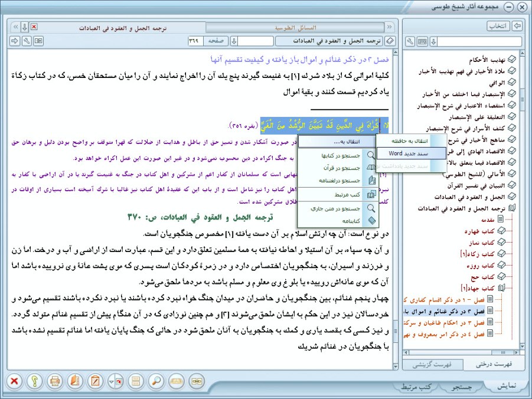Click the magnifying glass search icon in bottom toolbar

[156, 381]
